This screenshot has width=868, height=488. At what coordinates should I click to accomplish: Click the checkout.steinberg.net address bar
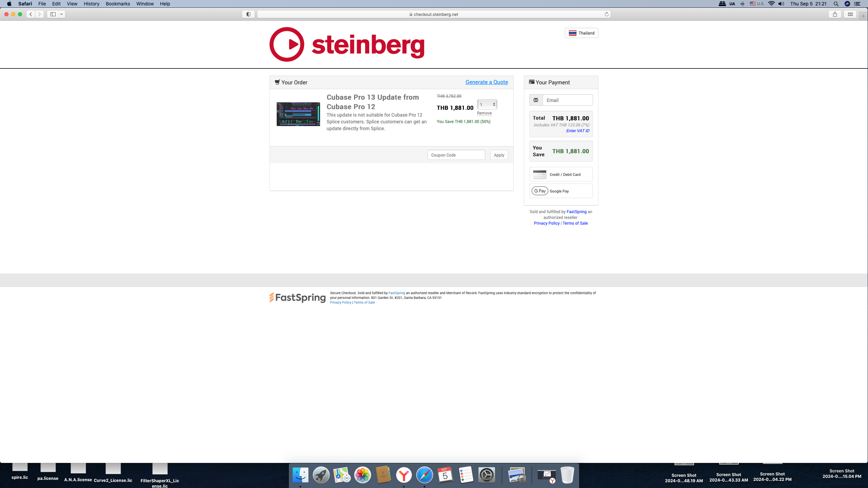coord(434,14)
